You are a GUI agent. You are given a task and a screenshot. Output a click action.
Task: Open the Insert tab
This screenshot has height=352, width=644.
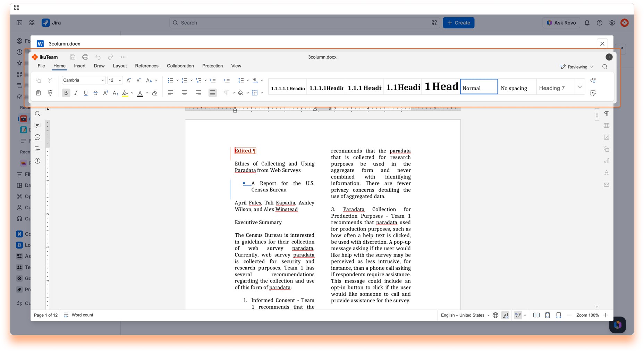pyautogui.click(x=79, y=66)
